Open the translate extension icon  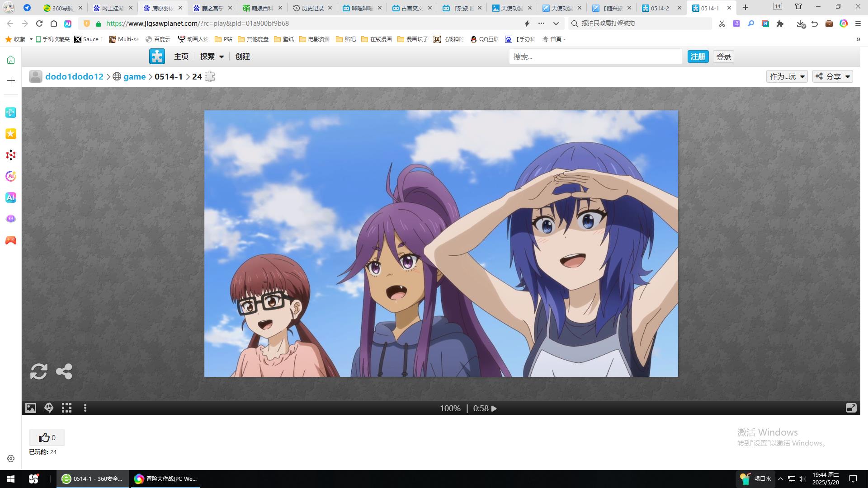click(736, 23)
